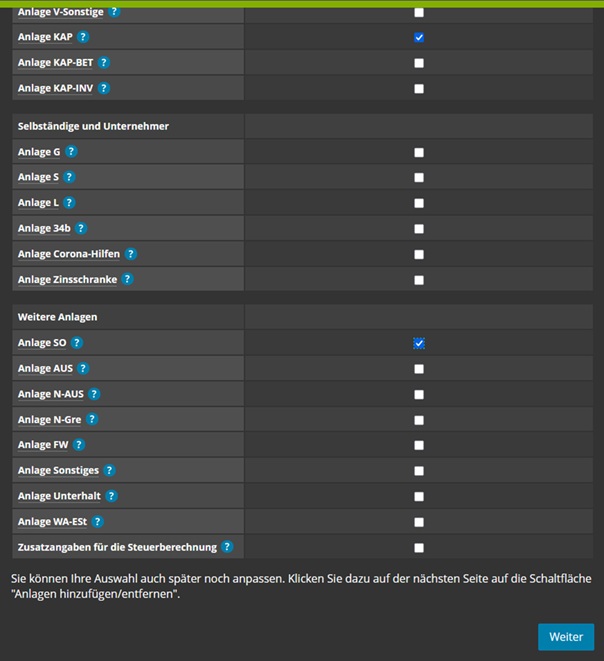
Task: Click help icon next to Anlage SO
Action: tap(77, 343)
